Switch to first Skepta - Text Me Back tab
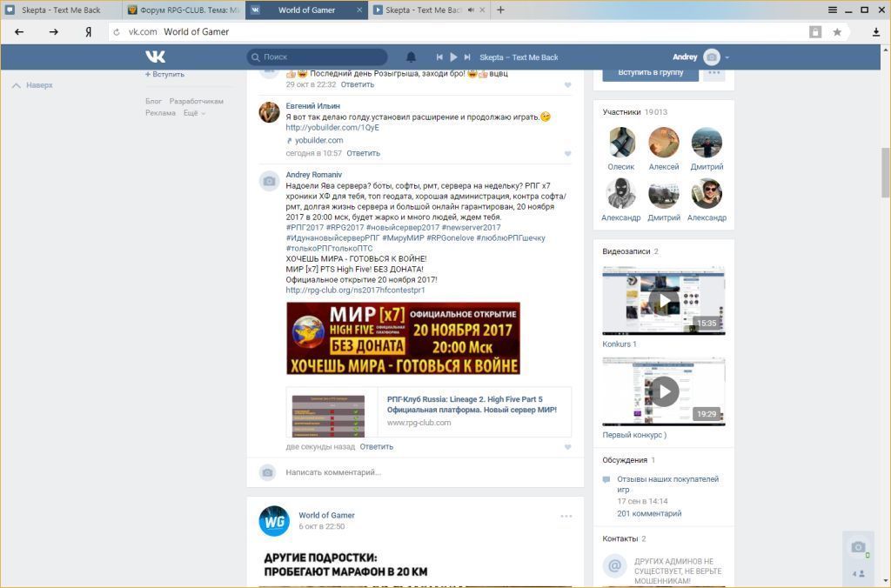Screen dimensions: 891x588 61,10
